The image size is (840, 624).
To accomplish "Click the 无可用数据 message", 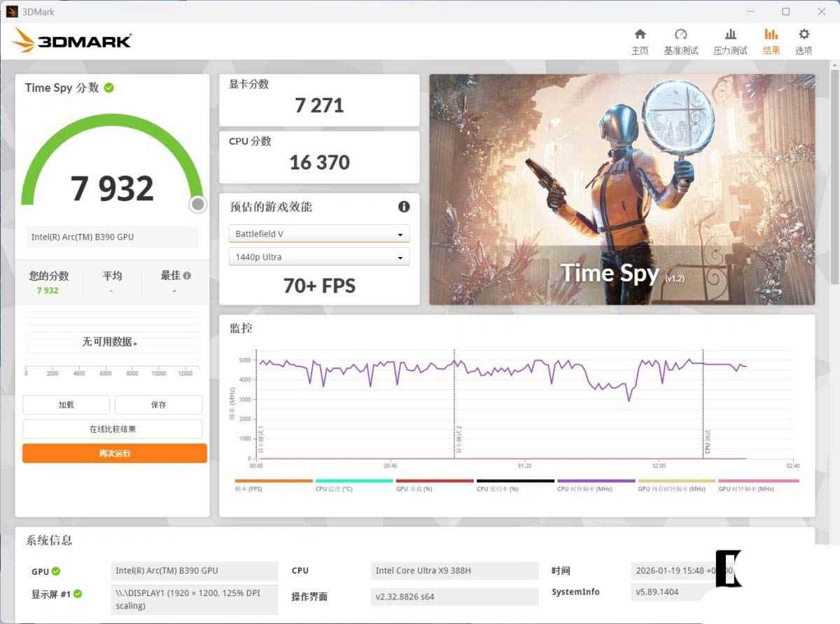I will pos(110,342).
